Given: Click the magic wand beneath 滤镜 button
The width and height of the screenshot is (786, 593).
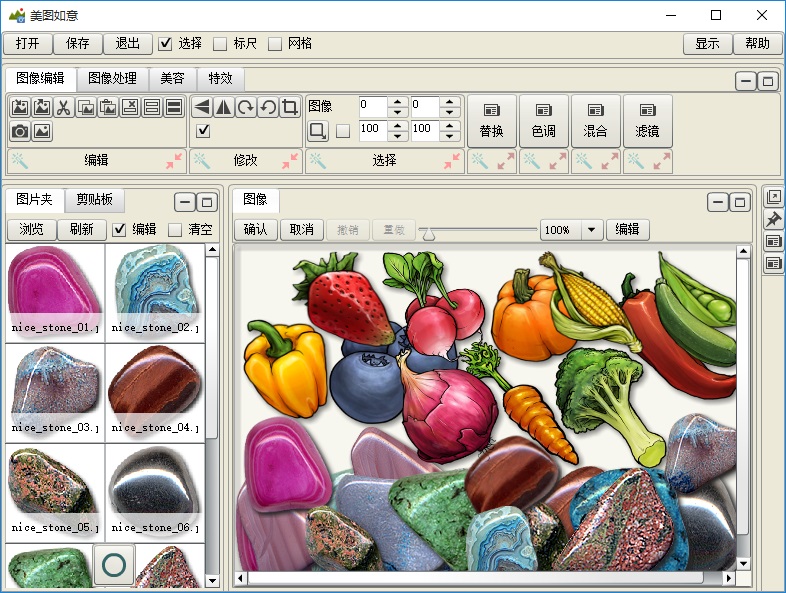Looking at the screenshot, I should 636,161.
